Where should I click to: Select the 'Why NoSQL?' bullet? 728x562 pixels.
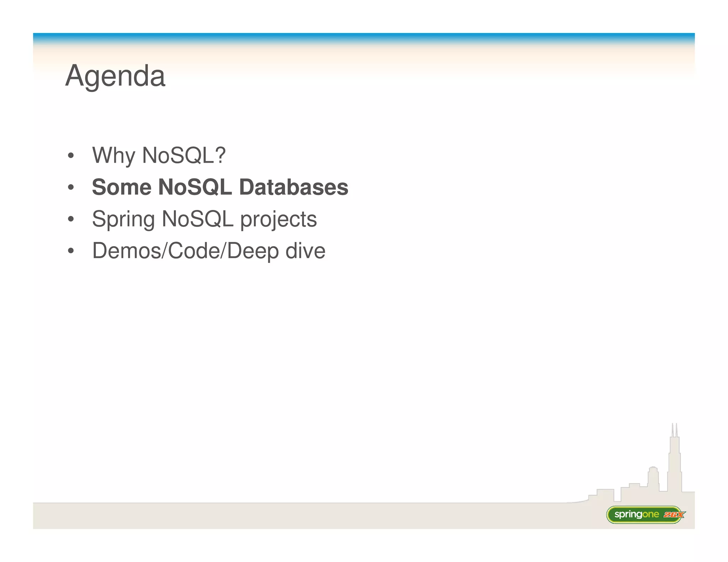[x=159, y=155]
